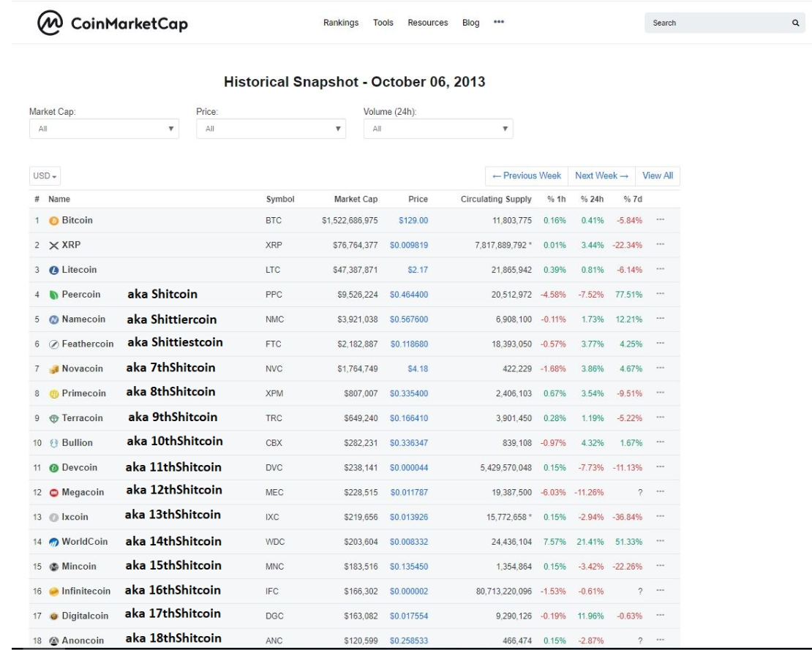Screen dimensions: 812x650
Task: Click the Bitcoin coin icon
Action: [54, 221]
